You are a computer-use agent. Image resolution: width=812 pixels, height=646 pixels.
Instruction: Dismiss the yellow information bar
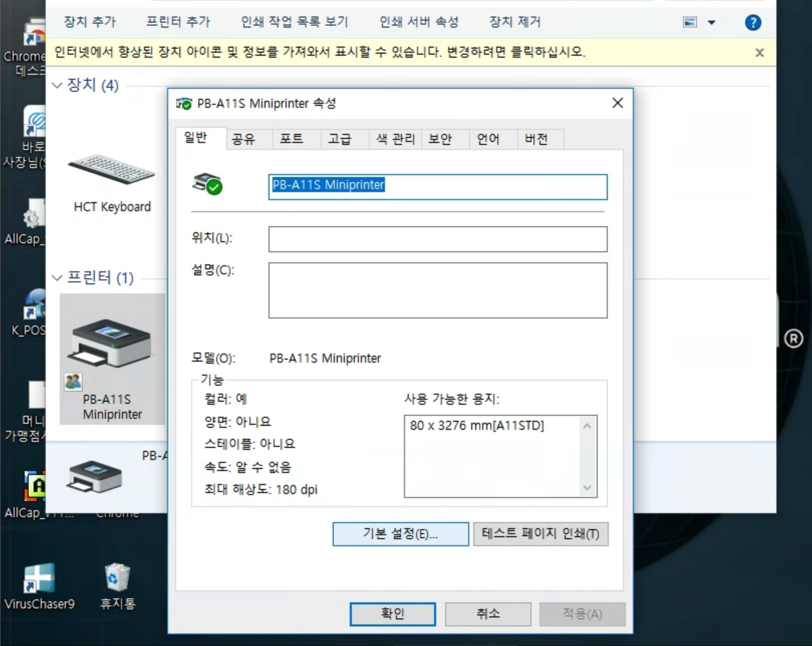click(760, 53)
